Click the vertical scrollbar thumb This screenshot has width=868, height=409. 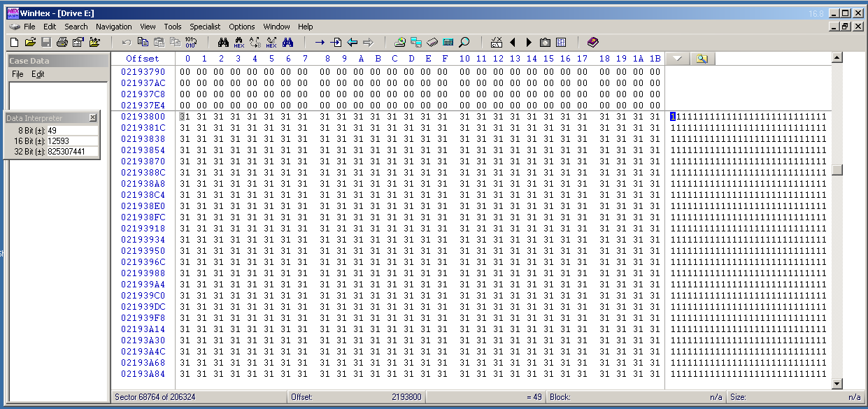click(x=837, y=170)
